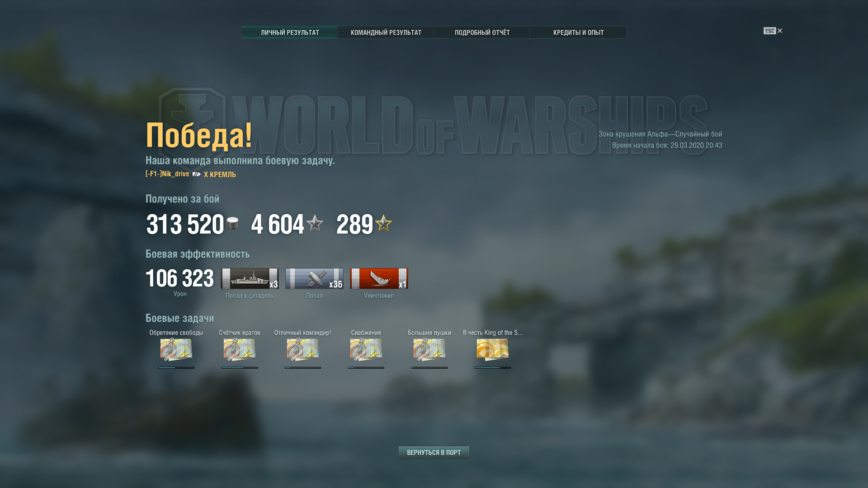Image resolution: width=868 pixels, height=488 pixels.
Task: Open the Обретение свободы mission icon
Action: (x=176, y=350)
